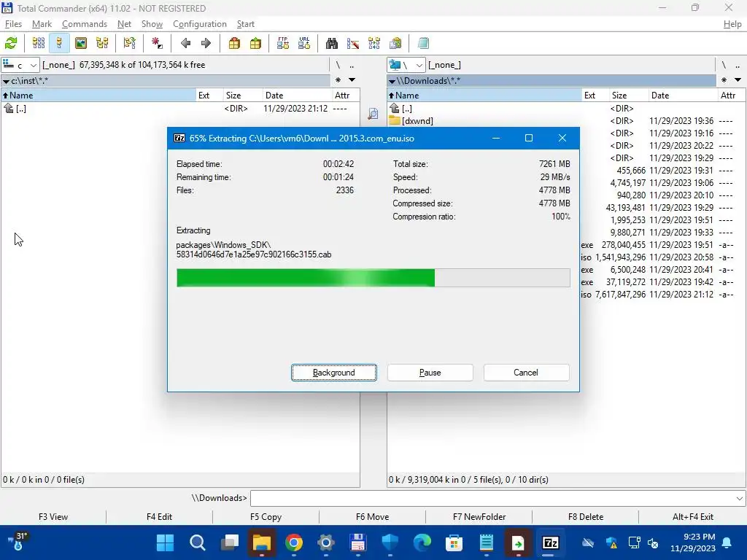Click magnifier icon between the two panels

tap(373, 113)
